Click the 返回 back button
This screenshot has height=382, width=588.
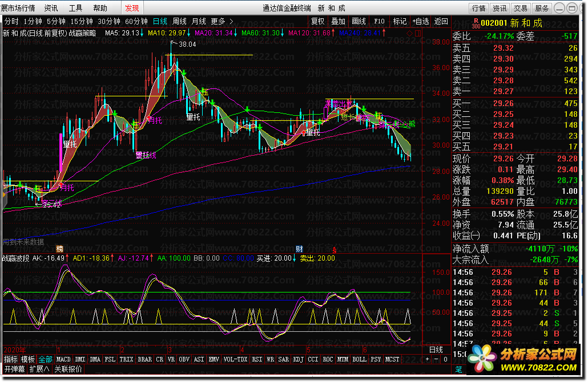point(441,21)
